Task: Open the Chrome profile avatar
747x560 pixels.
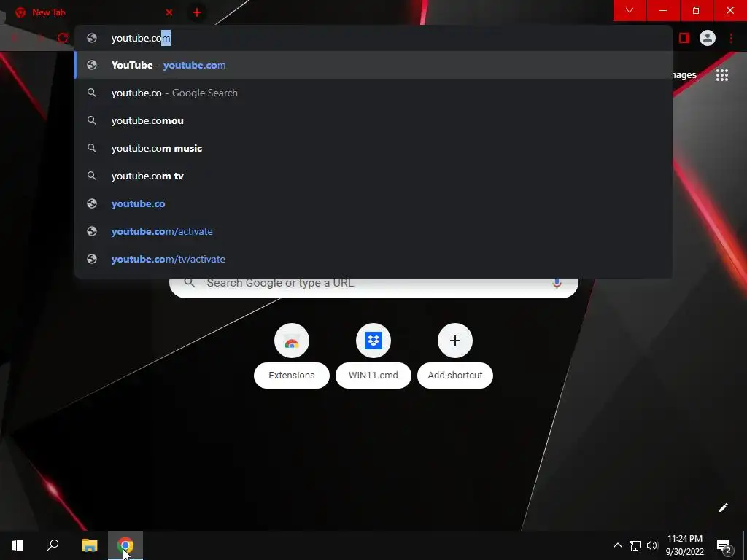Action: 708,38
